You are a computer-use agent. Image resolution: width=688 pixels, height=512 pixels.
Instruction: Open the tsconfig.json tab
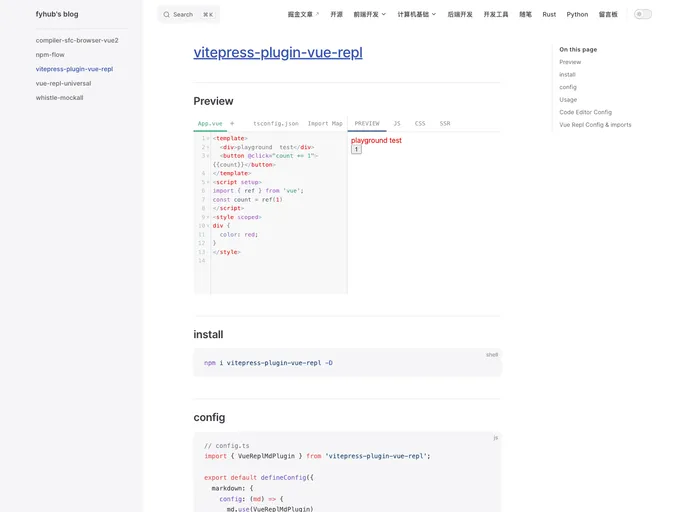click(x=276, y=123)
